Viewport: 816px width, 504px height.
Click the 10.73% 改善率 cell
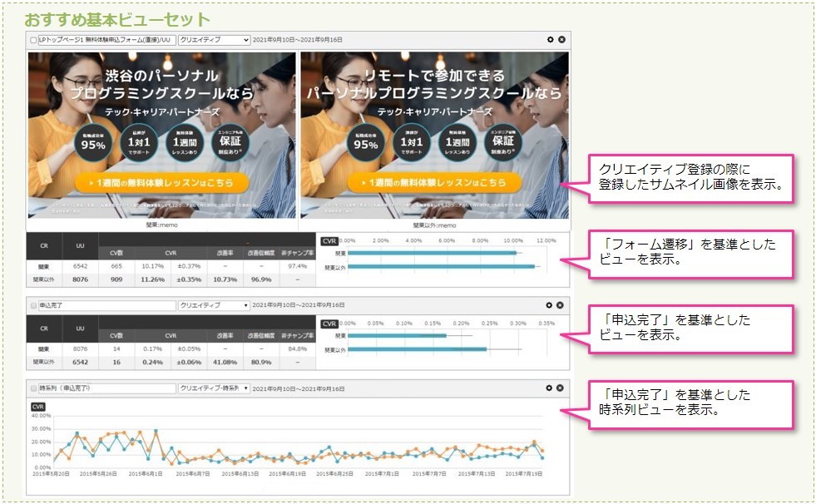[225, 279]
